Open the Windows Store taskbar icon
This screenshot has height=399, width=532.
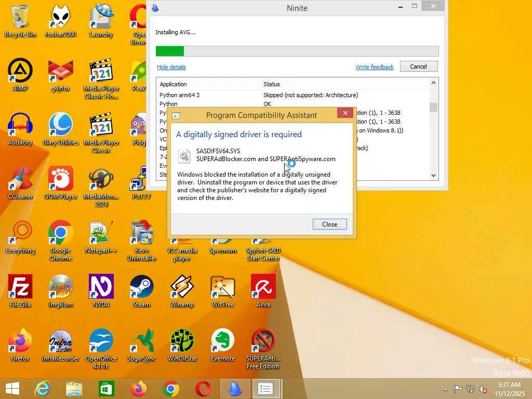click(x=107, y=389)
